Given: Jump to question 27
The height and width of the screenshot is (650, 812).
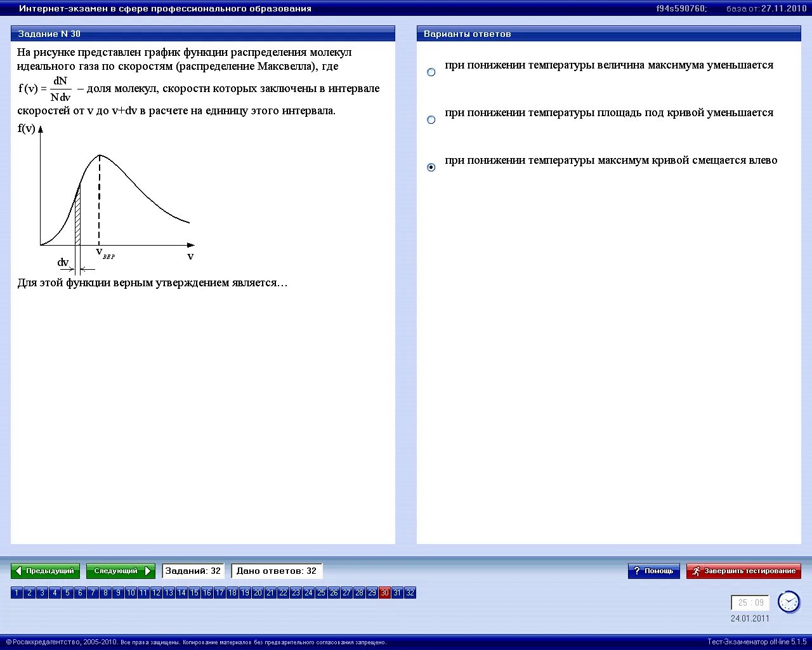Looking at the screenshot, I should pyautogui.click(x=346, y=593).
